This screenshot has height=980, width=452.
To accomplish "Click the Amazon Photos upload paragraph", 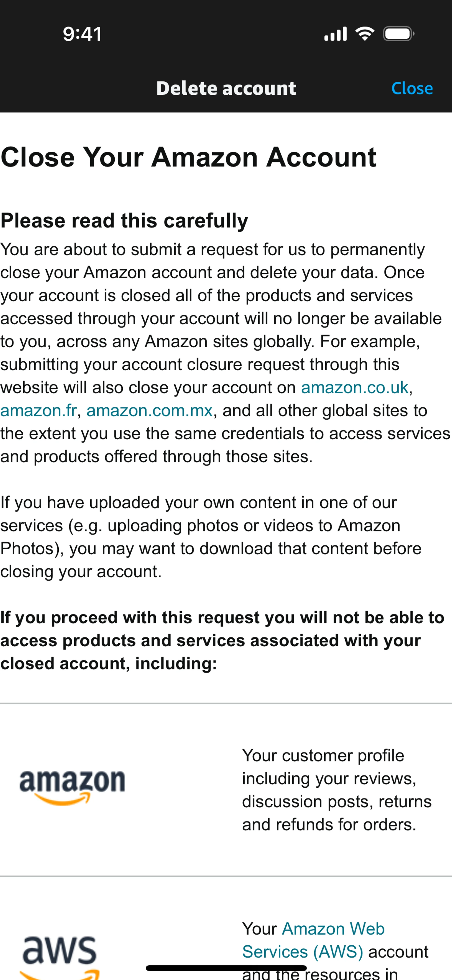I will [x=210, y=537].
